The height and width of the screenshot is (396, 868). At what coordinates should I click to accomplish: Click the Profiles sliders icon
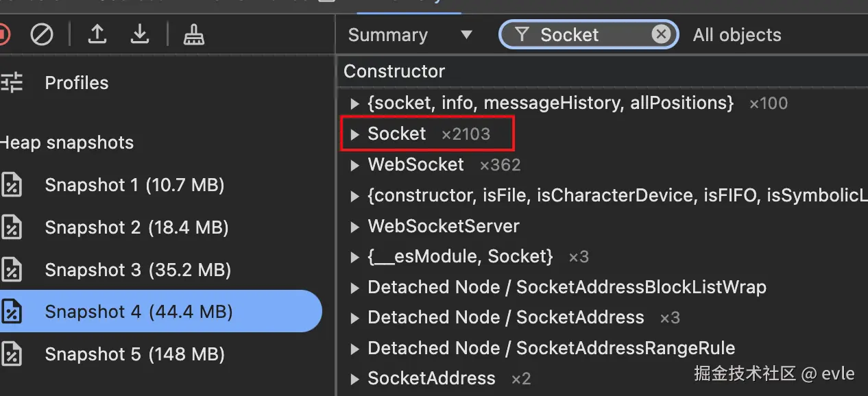click(12, 83)
